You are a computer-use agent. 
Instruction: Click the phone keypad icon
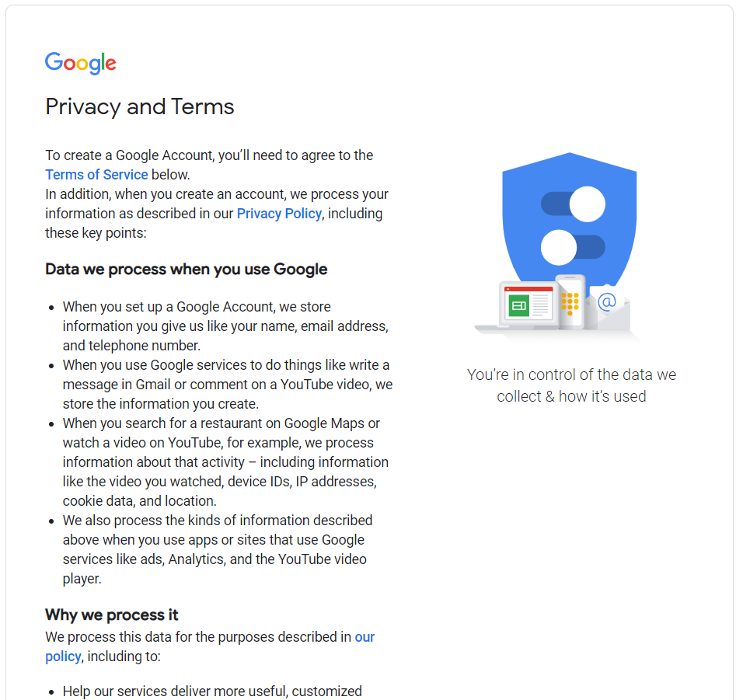570,303
